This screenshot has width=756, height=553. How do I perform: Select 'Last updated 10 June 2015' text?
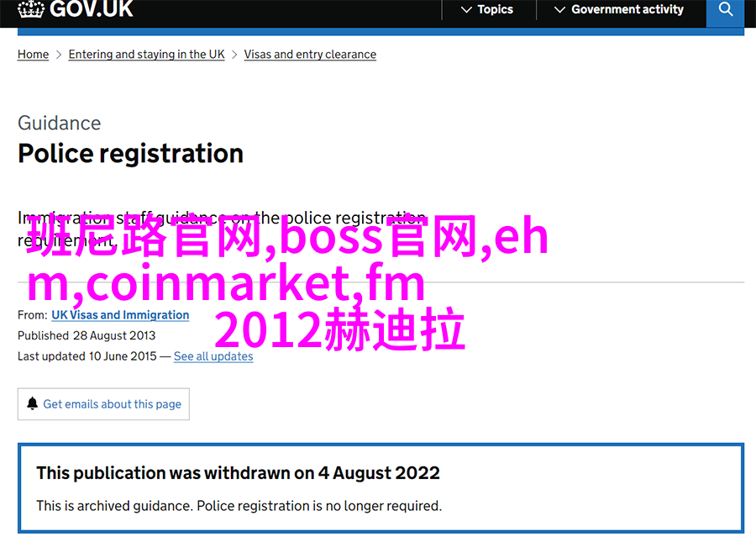tap(87, 356)
